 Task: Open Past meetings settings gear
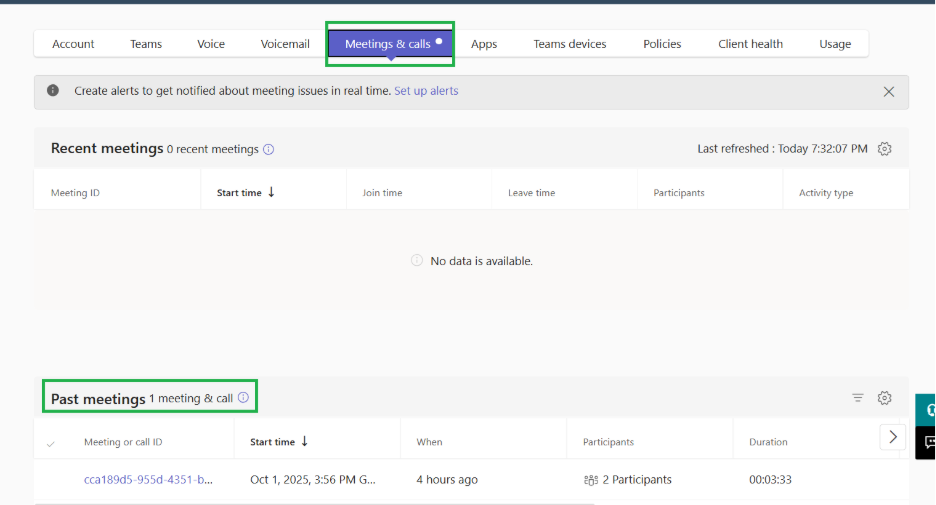(885, 398)
